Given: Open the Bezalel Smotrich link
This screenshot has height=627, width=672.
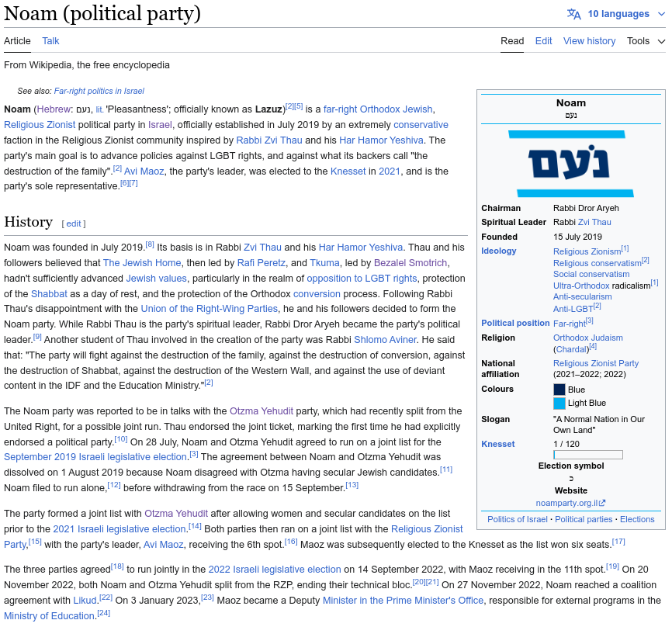Looking at the screenshot, I should [410, 263].
